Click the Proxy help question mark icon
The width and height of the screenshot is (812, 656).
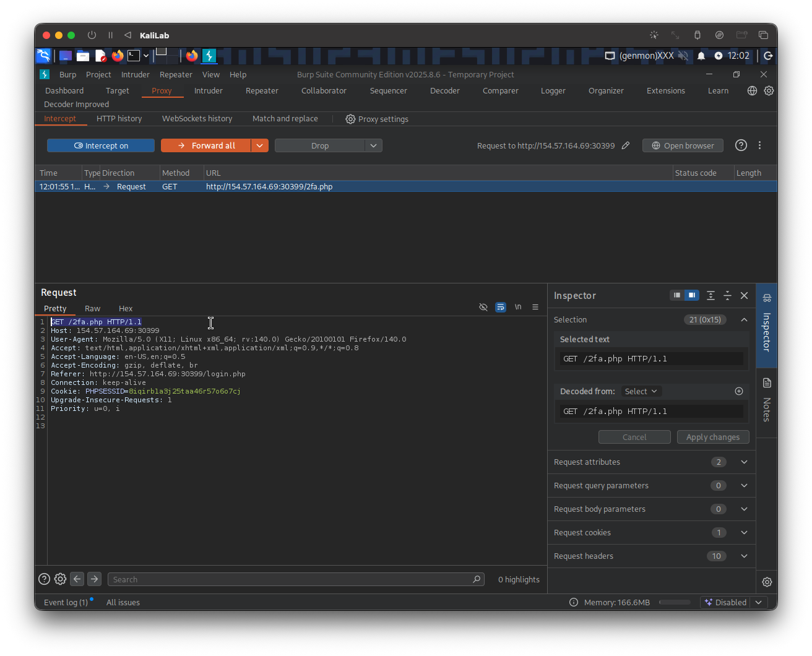741,145
